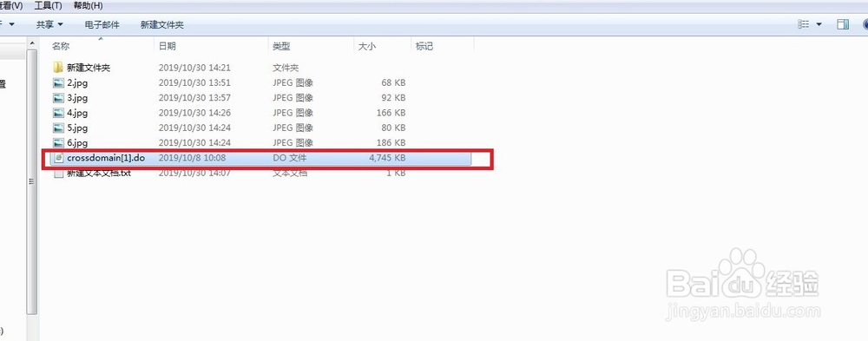The height and width of the screenshot is (341, 868).
Task: Sort by the 日期 column header
Action: point(168,47)
